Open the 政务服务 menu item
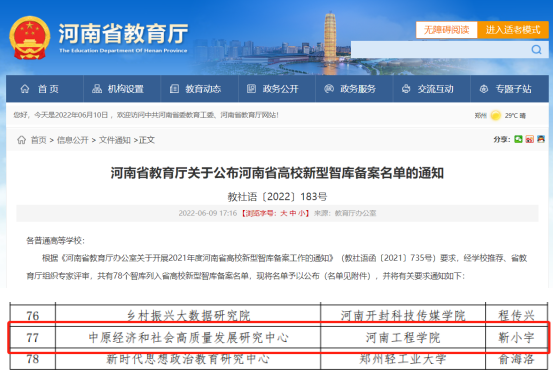The width and height of the screenshot is (559, 379). click(x=354, y=89)
